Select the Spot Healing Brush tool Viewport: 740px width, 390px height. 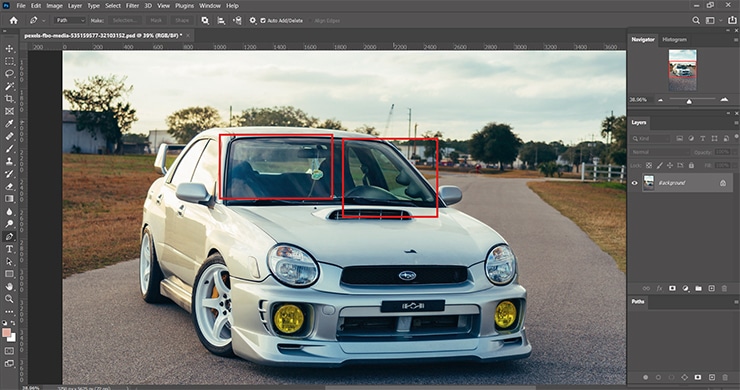9,136
